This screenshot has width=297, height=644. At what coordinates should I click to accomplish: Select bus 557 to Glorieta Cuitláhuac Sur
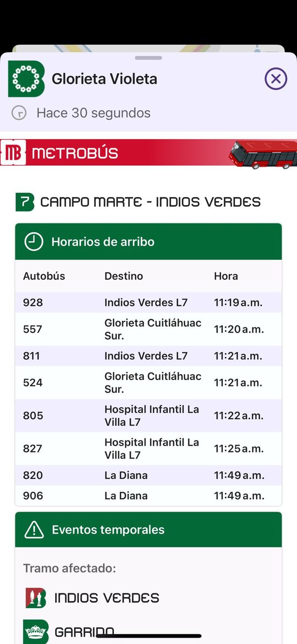pyautogui.click(x=148, y=329)
